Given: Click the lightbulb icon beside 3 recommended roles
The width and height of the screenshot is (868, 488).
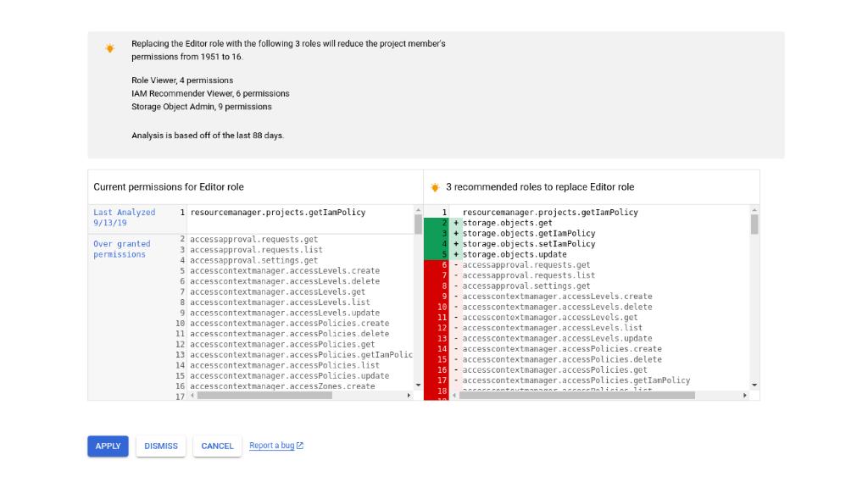Looking at the screenshot, I should (435, 187).
